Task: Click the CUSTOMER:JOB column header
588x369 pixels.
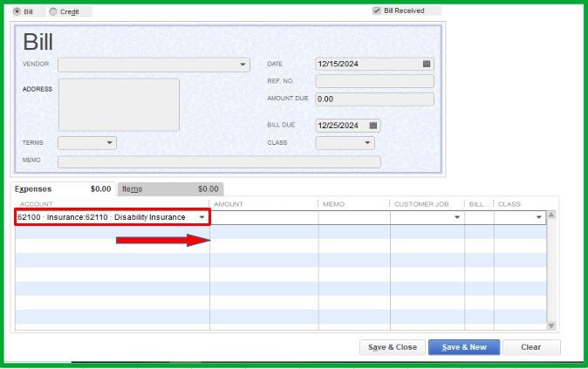Action: [x=421, y=204]
